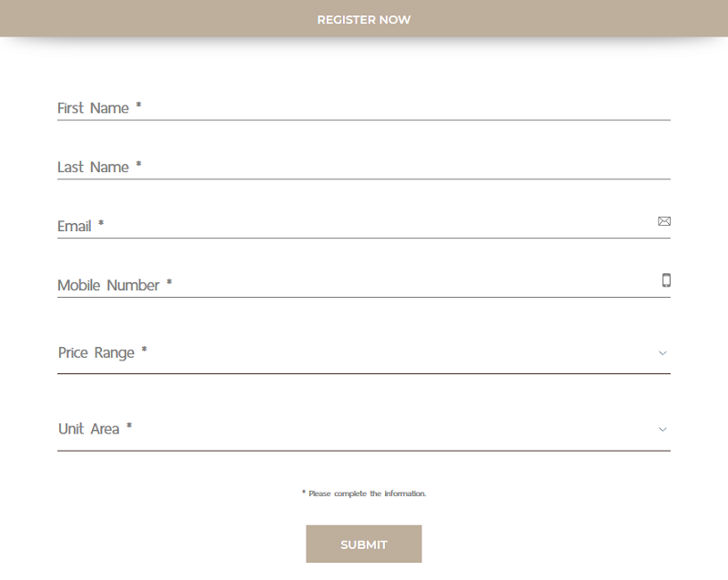Expand the Price Range chevron arrow

[x=662, y=353]
